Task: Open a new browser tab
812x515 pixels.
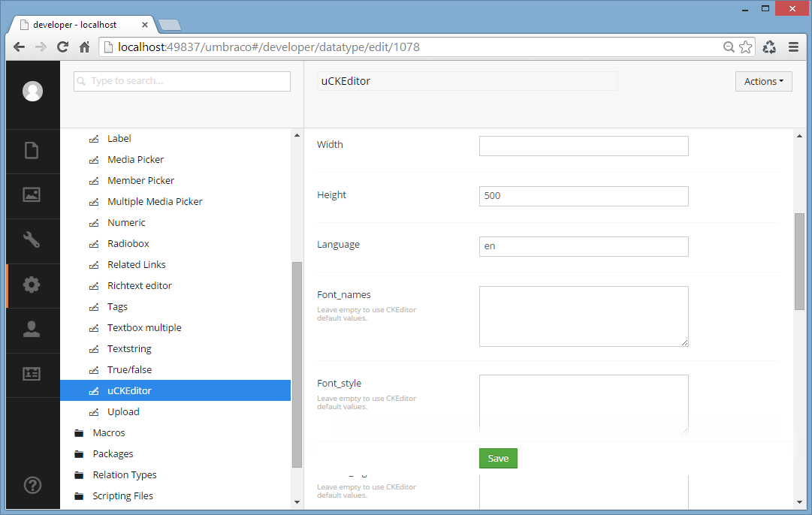Action: pyautogui.click(x=169, y=24)
